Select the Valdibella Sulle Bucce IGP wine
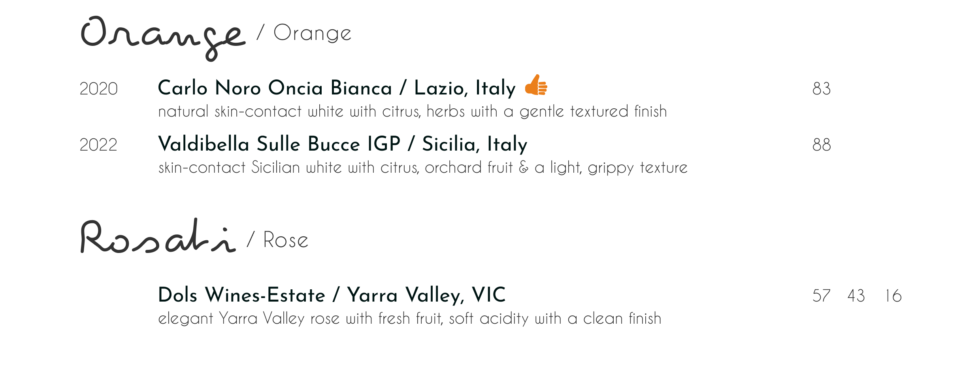The image size is (980, 366). [279, 144]
